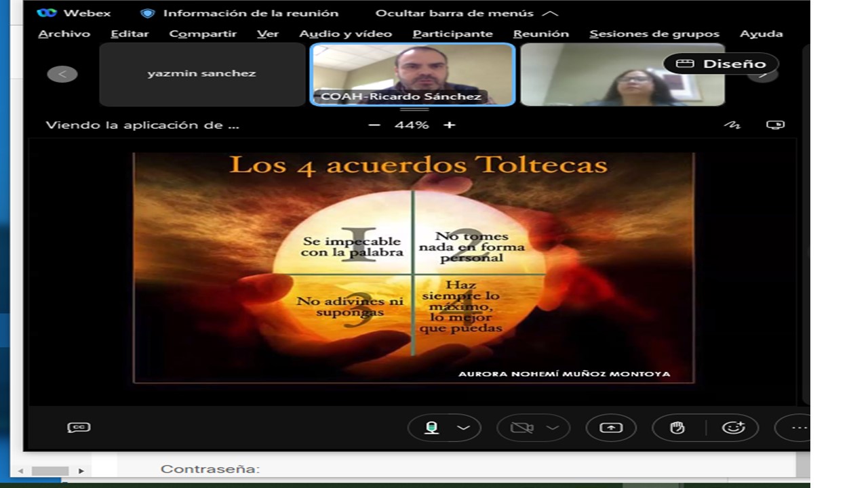Collapse Ocultar barra de menús
Viewport: 868px width, 488px height.
(x=467, y=13)
